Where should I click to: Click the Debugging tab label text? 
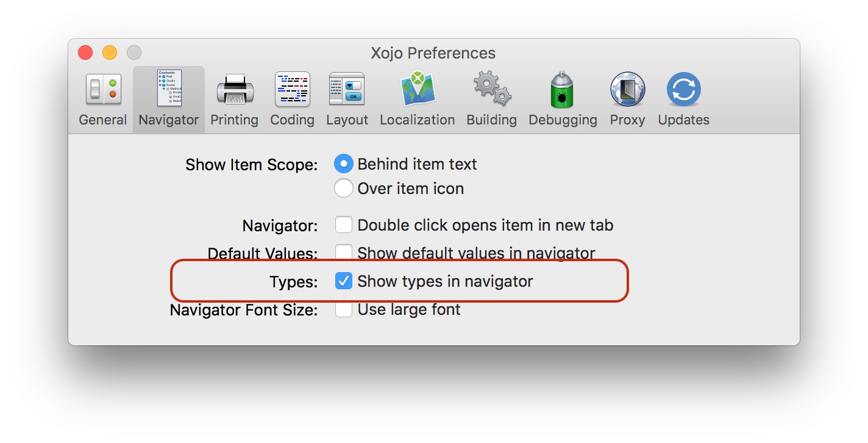(x=563, y=120)
